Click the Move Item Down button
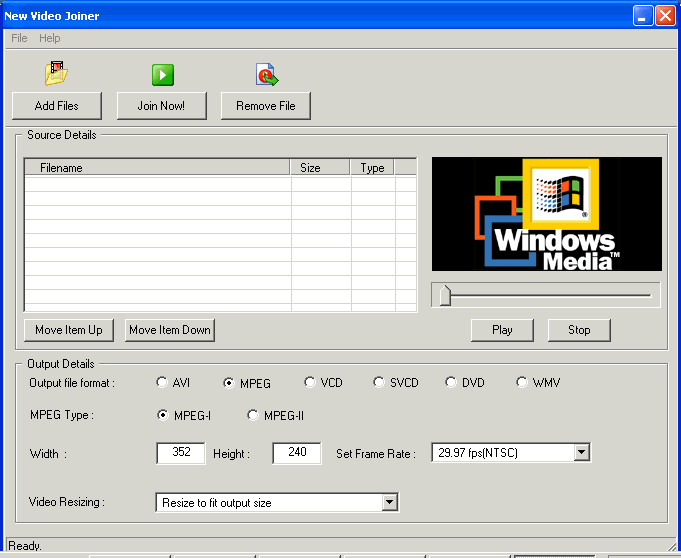The width and height of the screenshot is (681, 558). (x=170, y=330)
